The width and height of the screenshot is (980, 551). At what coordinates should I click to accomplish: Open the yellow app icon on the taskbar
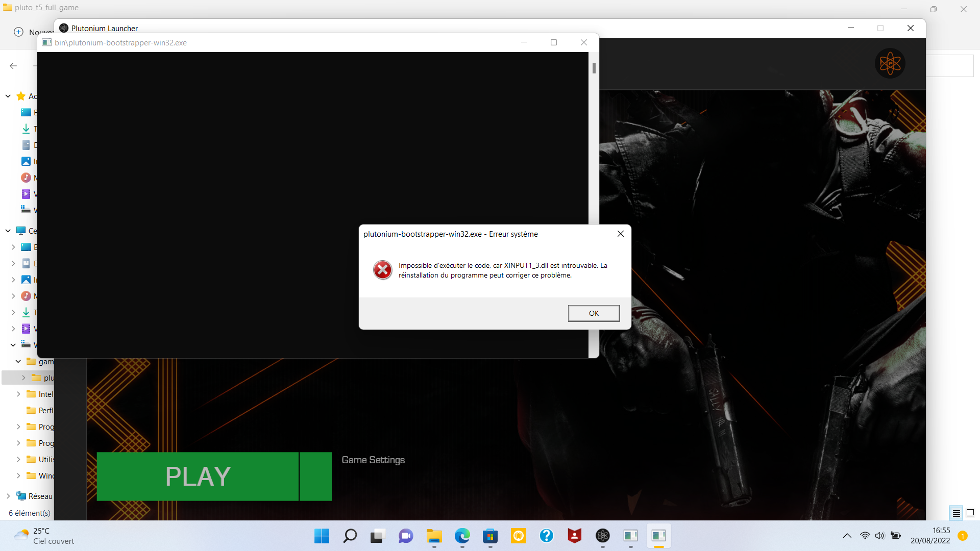519,536
